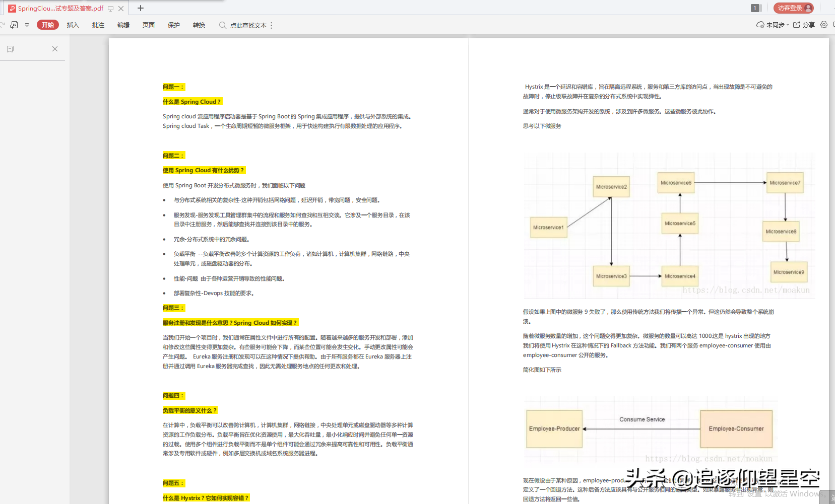Click 使用 Spring Cloud 有什么优势 heading
The height and width of the screenshot is (504, 835).
tap(204, 170)
